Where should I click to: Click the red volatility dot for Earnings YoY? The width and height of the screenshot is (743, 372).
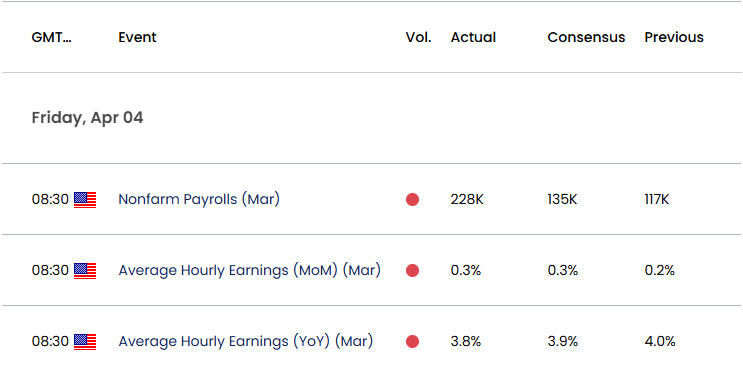coord(412,342)
